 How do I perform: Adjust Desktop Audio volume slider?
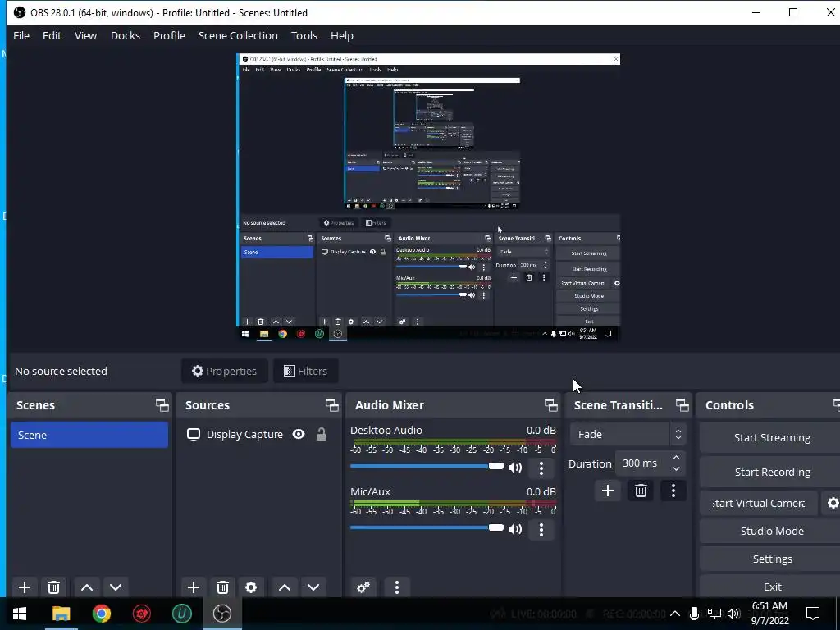coord(427,466)
